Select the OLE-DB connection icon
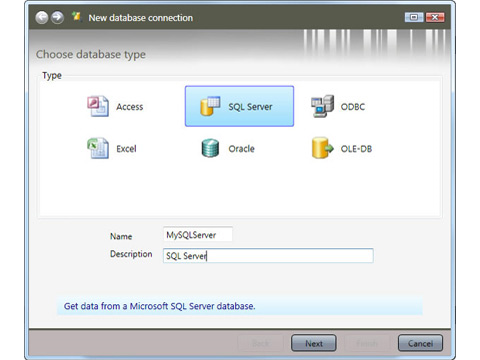The height and width of the screenshot is (360, 480). point(322,148)
